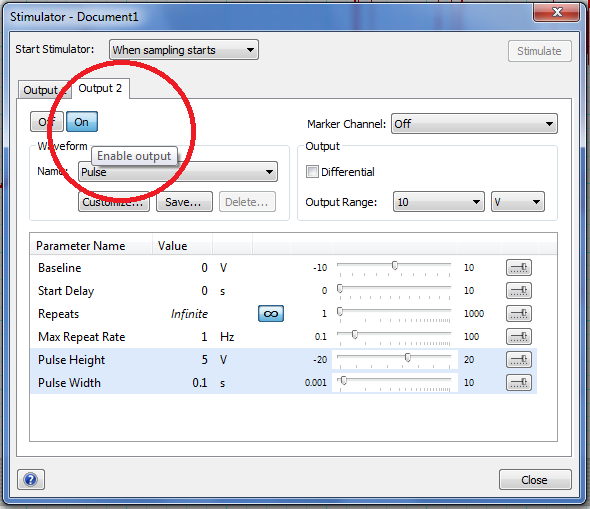The width and height of the screenshot is (590, 509).
Task: Click the Customize waveform button
Action: tap(114, 202)
